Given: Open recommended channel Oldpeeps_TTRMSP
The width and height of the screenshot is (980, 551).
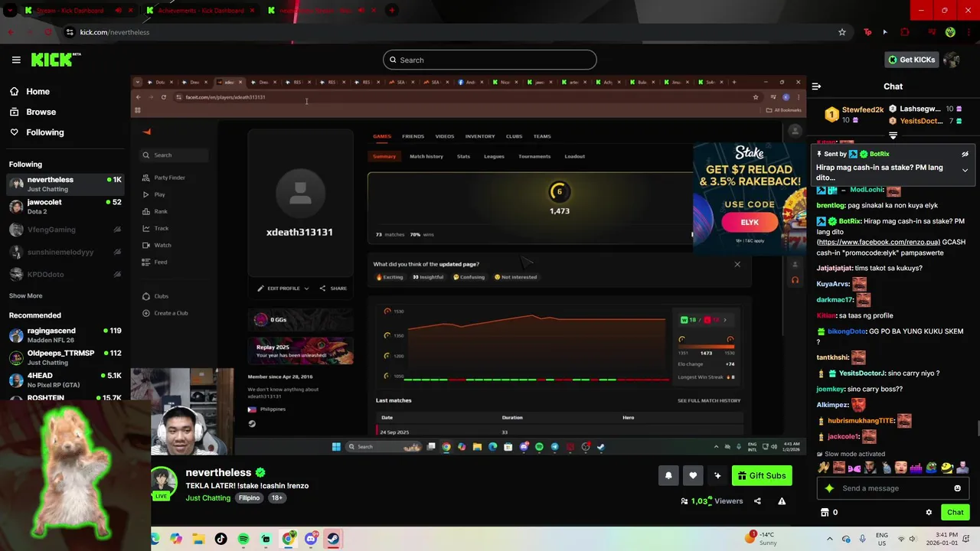Looking at the screenshot, I should (65, 357).
